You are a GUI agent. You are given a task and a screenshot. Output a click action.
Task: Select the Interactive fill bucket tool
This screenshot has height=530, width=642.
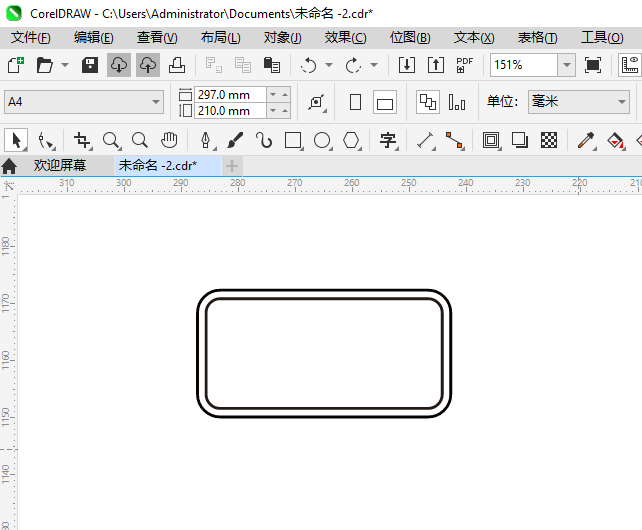tap(615, 140)
